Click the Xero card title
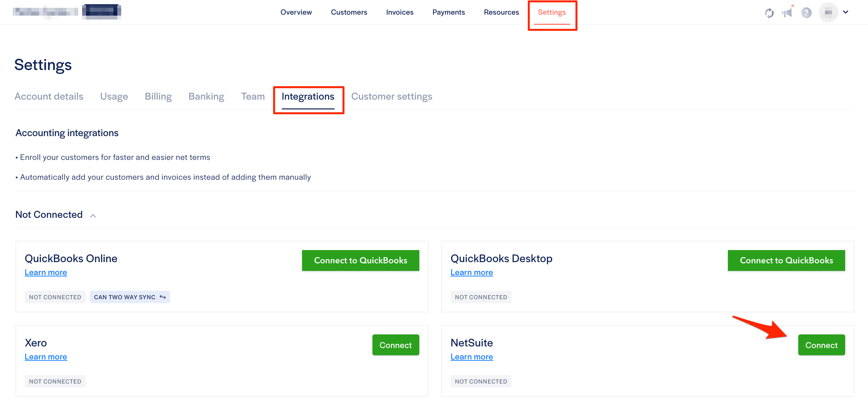This screenshot has height=407, width=868. point(36,343)
